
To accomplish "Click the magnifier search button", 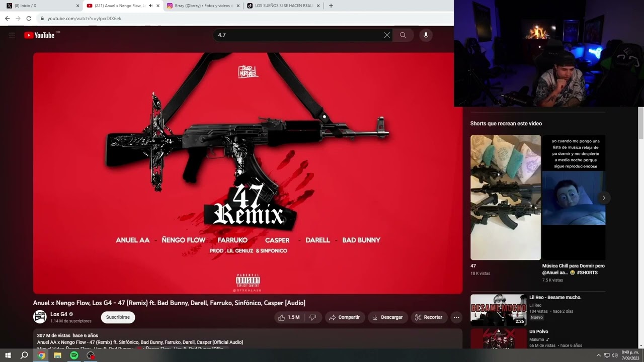I will pos(403,35).
